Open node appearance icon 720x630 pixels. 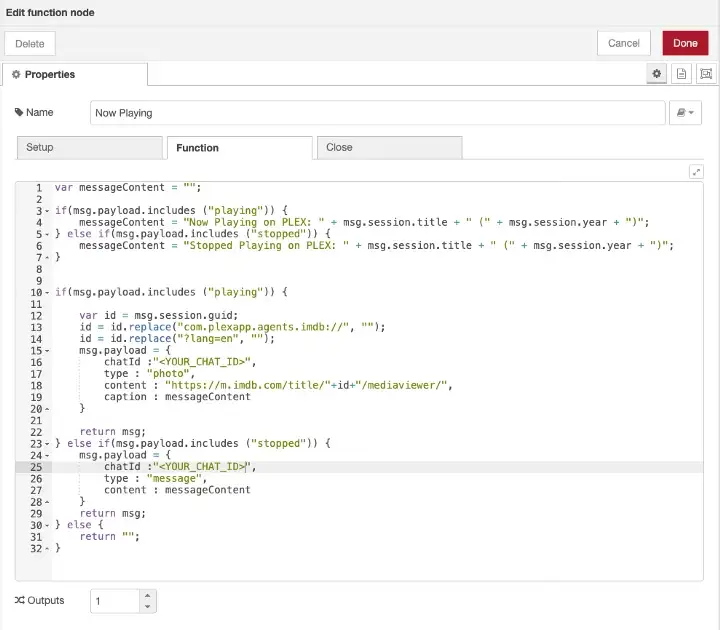706,73
